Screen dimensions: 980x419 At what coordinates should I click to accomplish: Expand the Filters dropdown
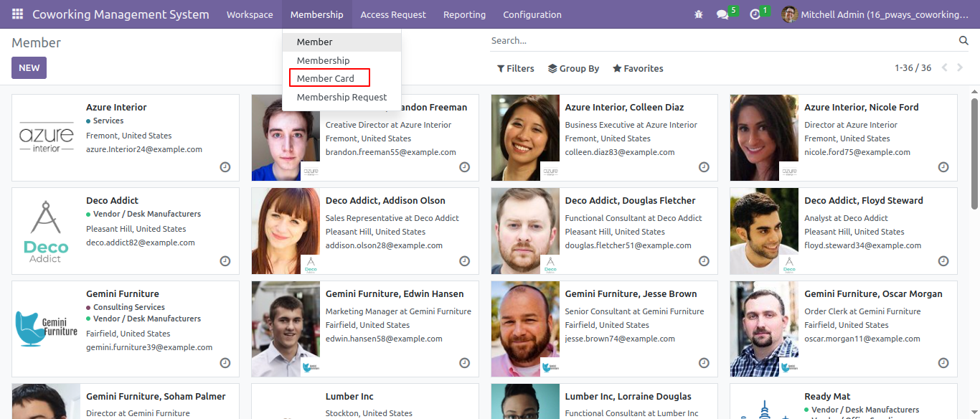click(x=516, y=68)
